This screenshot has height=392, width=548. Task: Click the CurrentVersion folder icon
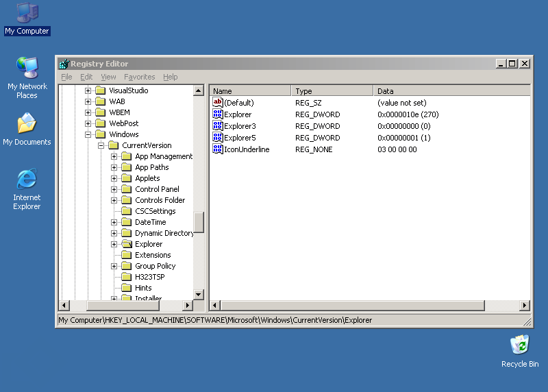(114, 145)
